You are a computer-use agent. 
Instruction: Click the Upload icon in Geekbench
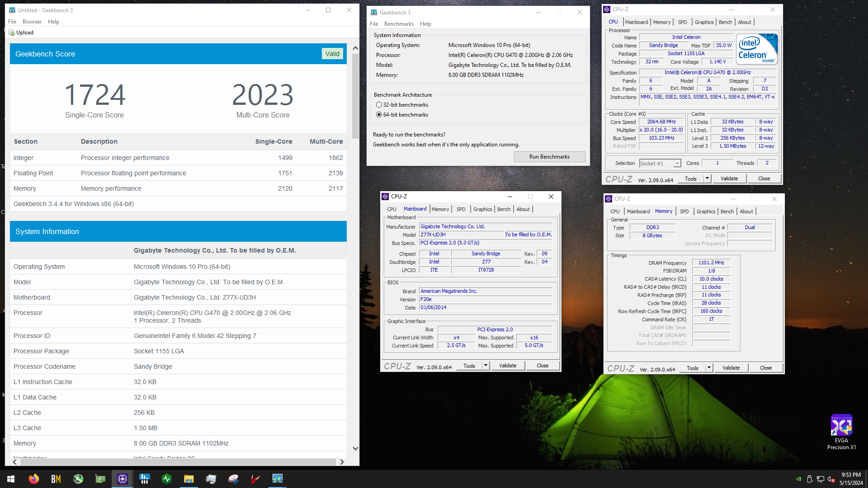tap(12, 33)
